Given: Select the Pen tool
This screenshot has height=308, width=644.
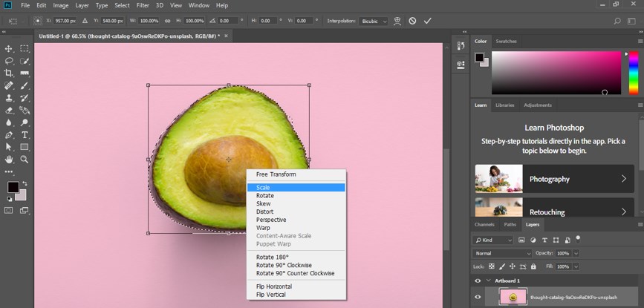Looking at the screenshot, I should point(8,134).
